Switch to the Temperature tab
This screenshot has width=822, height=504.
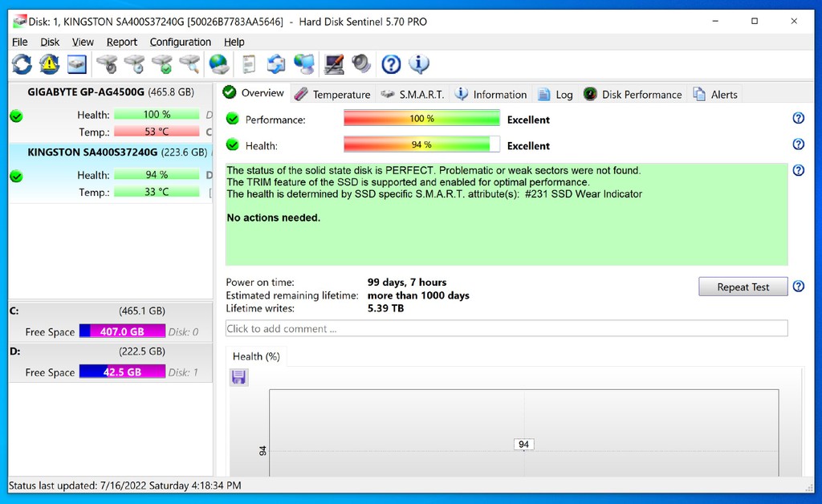(332, 95)
